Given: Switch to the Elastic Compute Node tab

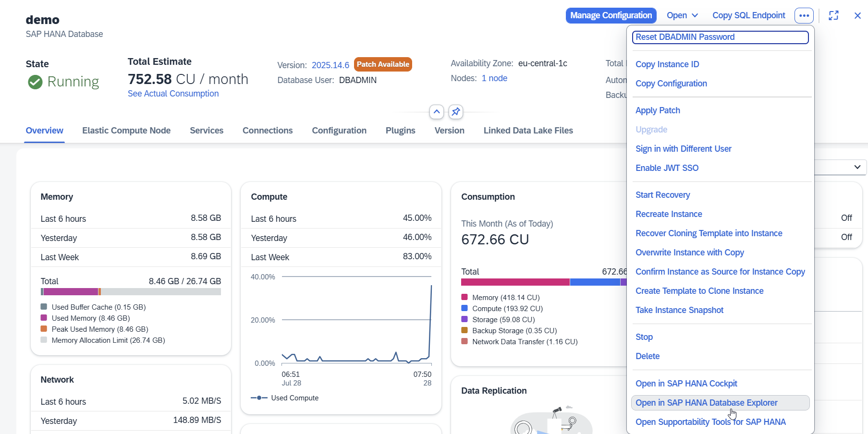Looking at the screenshot, I should click(126, 131).
